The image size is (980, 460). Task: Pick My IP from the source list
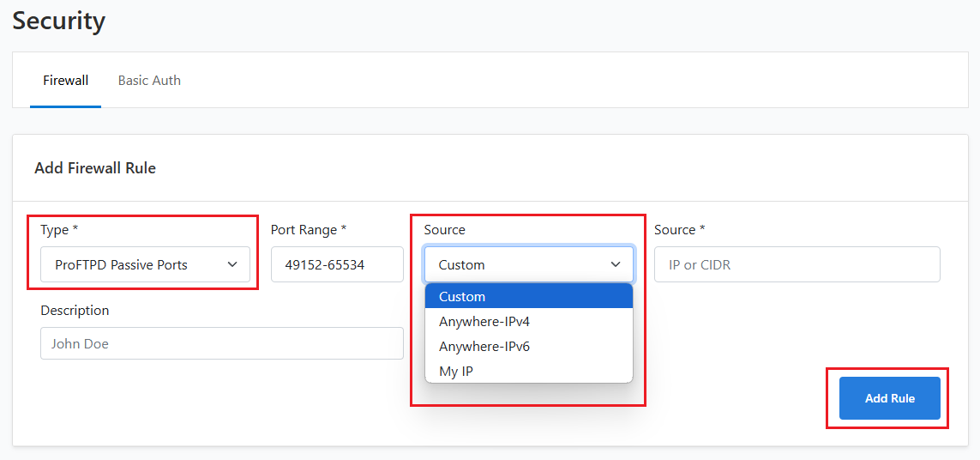coord(529,371)
